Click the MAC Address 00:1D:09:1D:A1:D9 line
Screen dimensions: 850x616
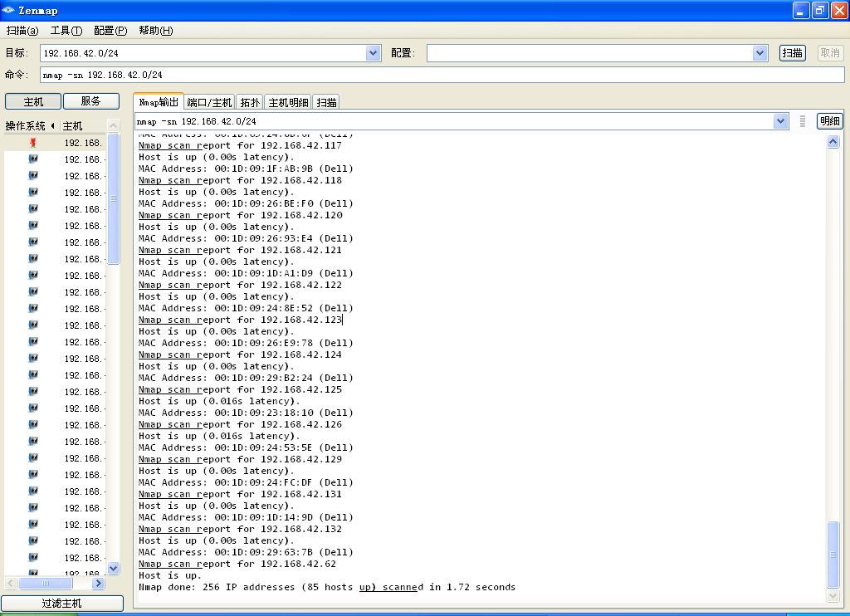[246, 273]
